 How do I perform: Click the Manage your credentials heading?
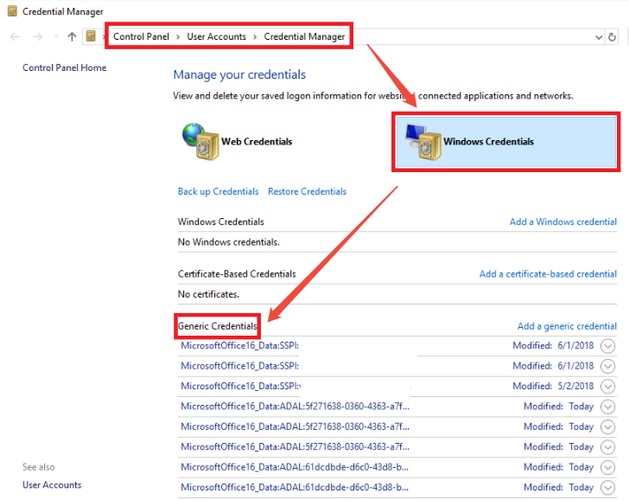(x=239, y=75)
